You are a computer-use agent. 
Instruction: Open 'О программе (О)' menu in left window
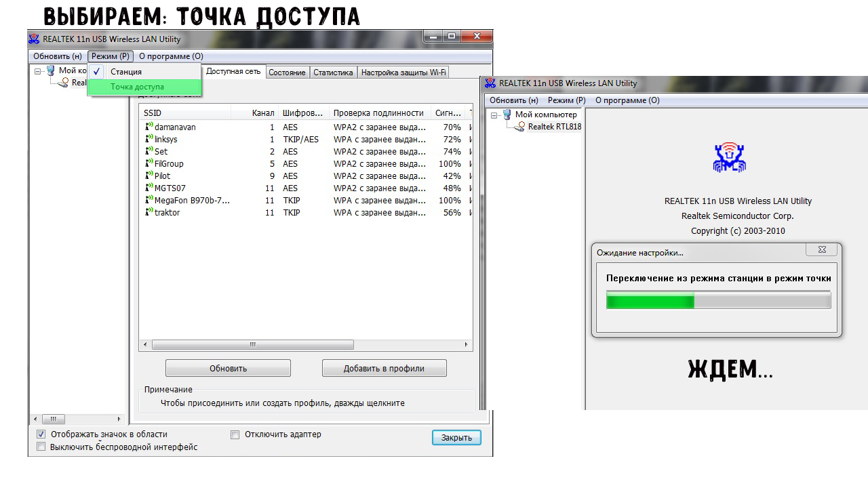(x=171, y=56)
